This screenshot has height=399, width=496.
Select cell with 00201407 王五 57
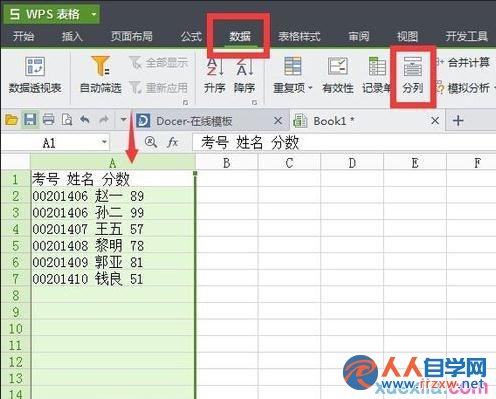113,229
